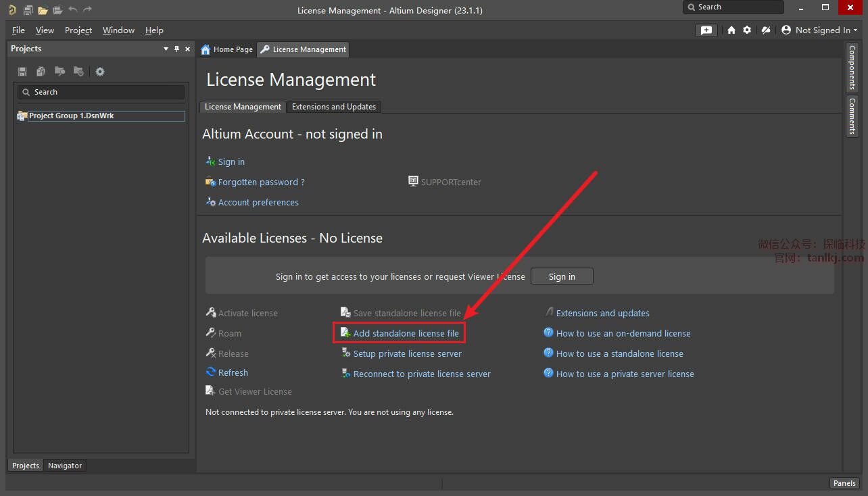This screenshot has width=868, height=496.
Task: Switch to the Home Page document tab
Action: [227, 49]
